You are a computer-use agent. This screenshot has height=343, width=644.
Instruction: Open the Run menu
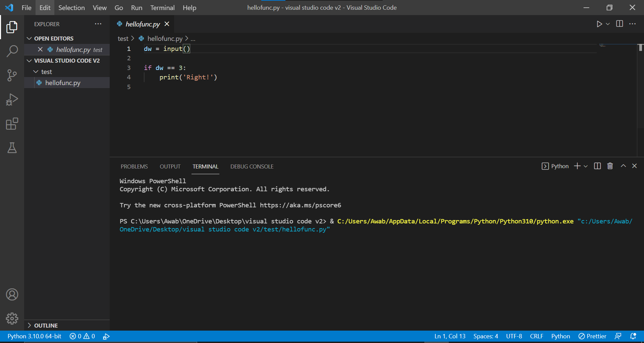coord(137,8)
